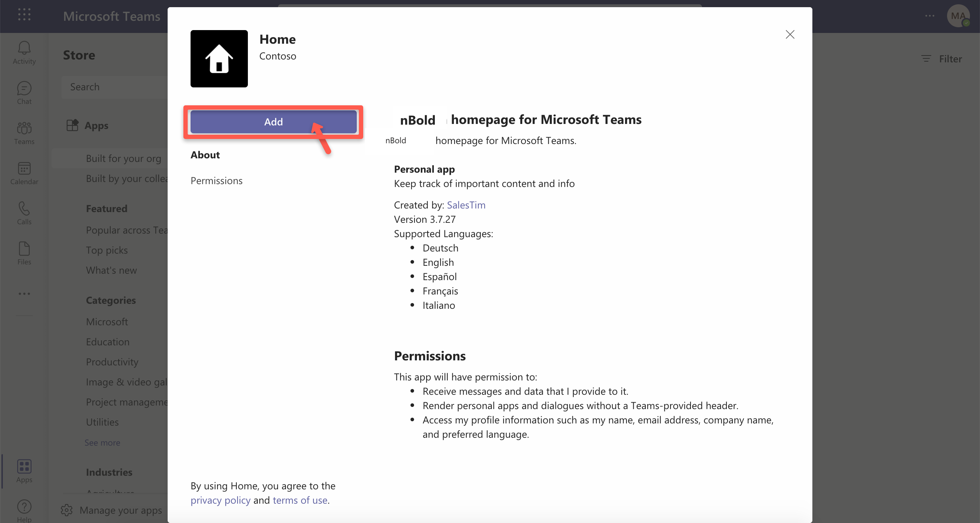Viewport: 980px width, 523px height.
Task: Open the Calls phone icon
Action: pyautogui.click(x=24, y=213)
